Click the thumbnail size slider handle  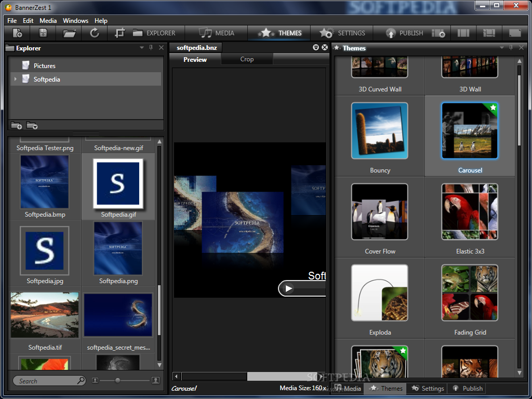(x=117, y=380)
